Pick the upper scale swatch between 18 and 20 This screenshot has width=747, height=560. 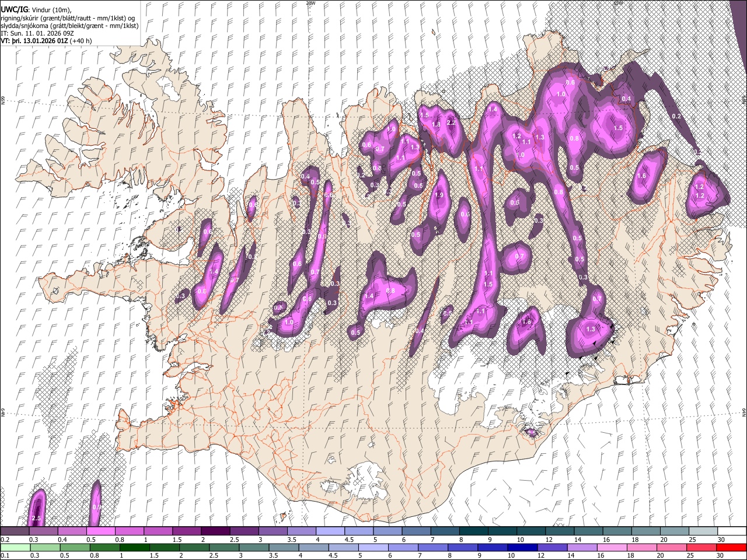click(x=647, y=531)
